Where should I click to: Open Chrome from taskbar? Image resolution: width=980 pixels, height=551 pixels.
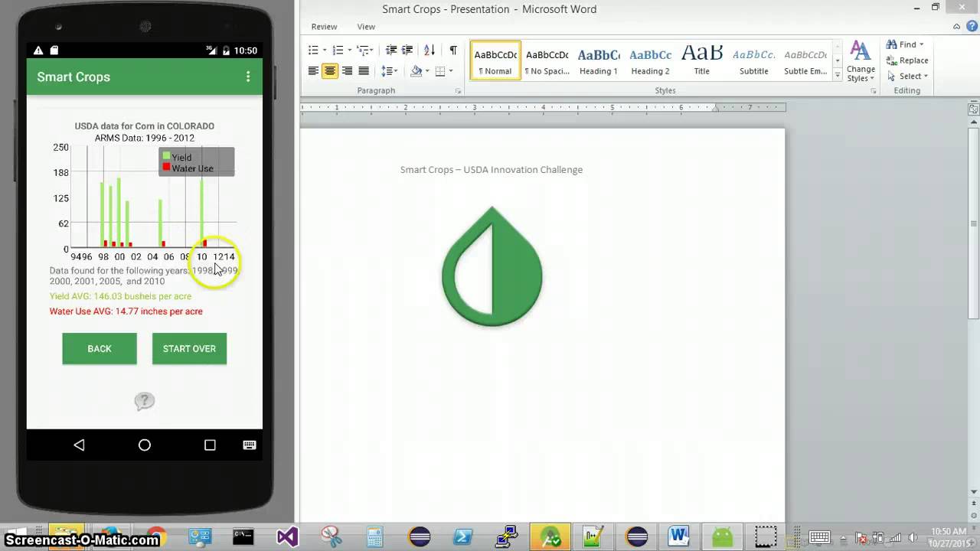click(156, 536)
